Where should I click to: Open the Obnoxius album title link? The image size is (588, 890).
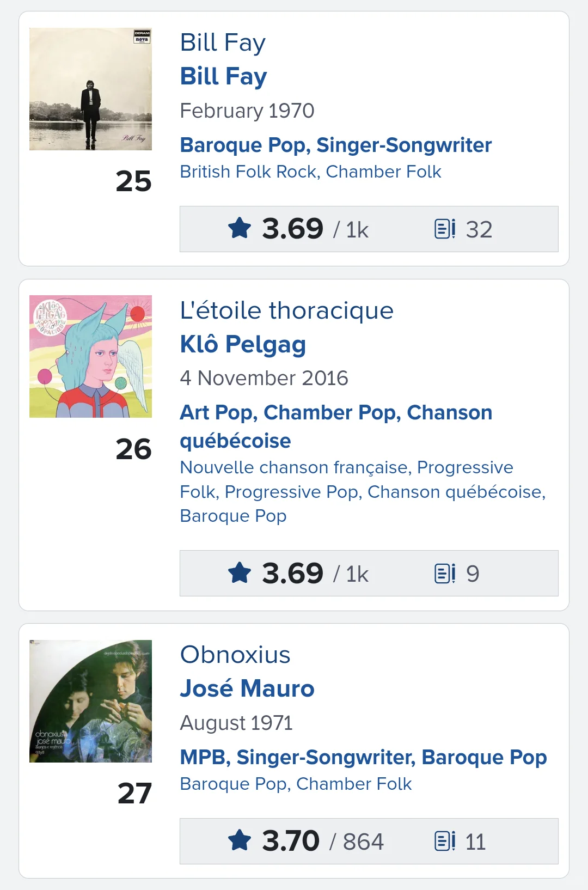[235, 655]
